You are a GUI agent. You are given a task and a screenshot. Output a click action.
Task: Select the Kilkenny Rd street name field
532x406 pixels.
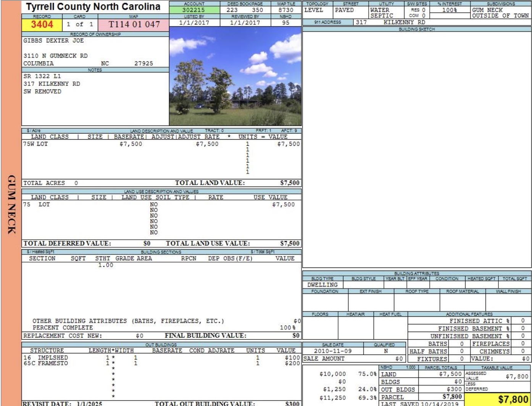pyautogui.click(x=404, y=23)
